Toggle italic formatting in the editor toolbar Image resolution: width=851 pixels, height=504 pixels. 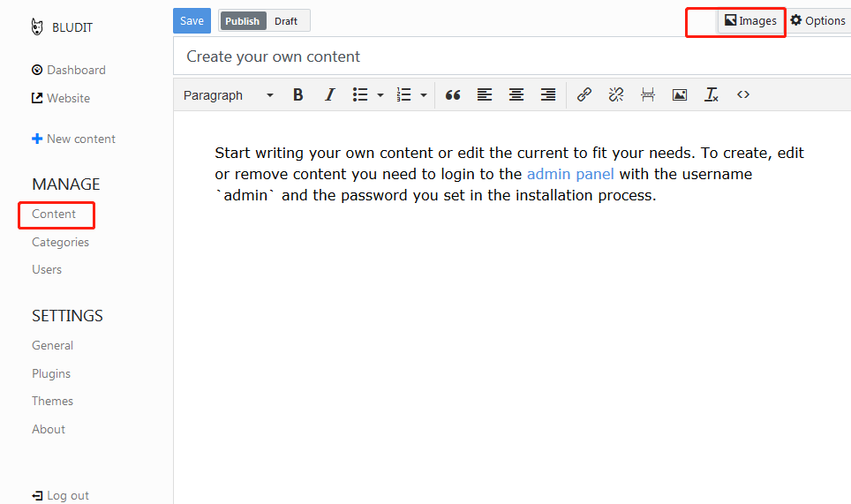click(x=329, y=95)
